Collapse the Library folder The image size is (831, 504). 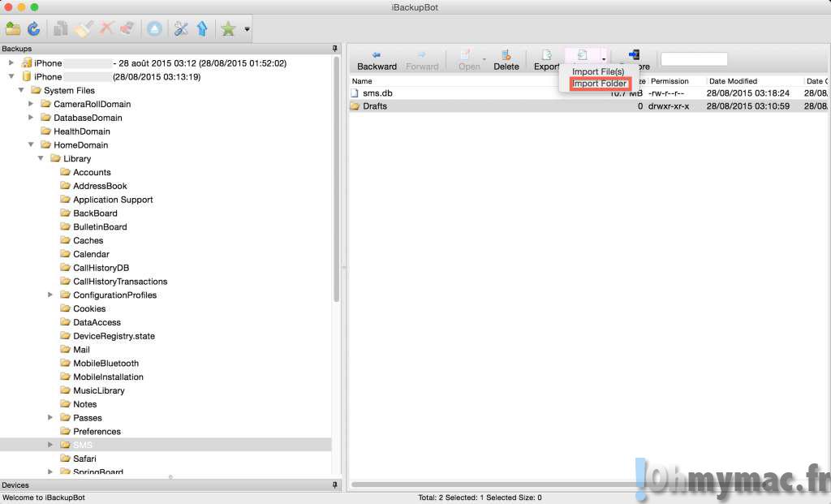(41, 158)
